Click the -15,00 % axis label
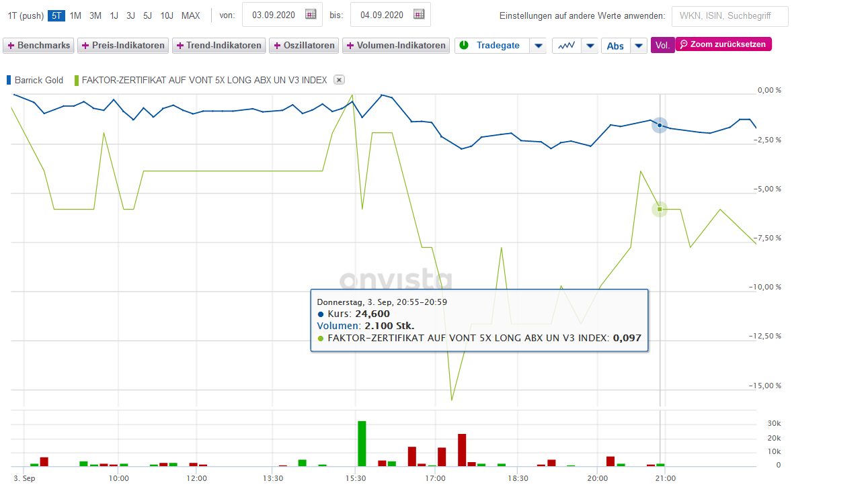868x489 pixels. 764,386
